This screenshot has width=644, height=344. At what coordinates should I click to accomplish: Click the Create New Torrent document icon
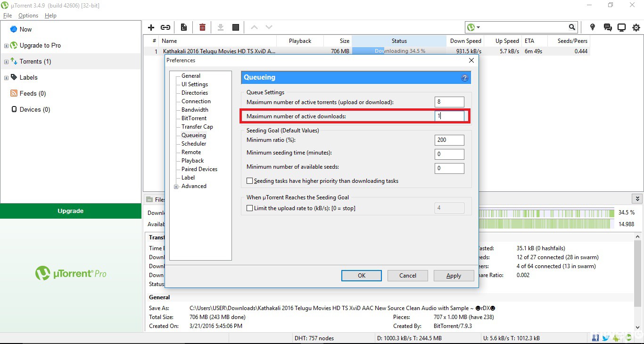(x=184, y=27)
